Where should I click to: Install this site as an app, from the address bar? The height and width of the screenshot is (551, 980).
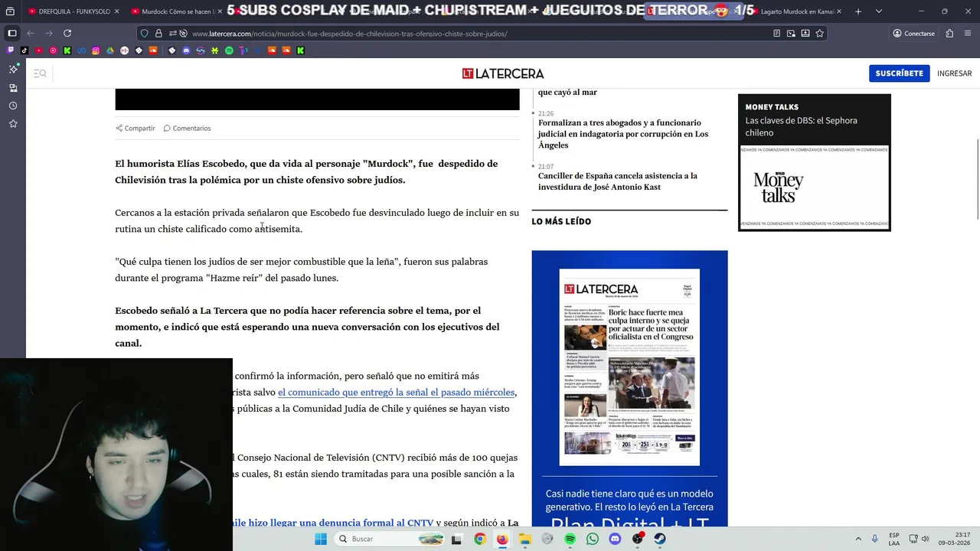[x=805, y=34]
